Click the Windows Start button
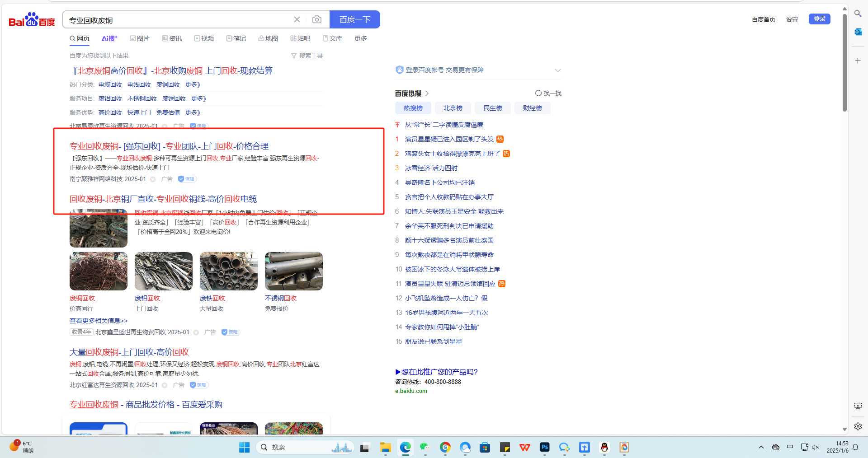 tap(244, 447)
